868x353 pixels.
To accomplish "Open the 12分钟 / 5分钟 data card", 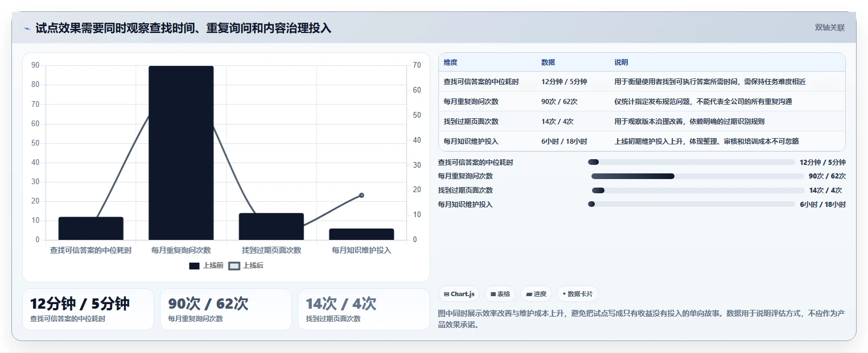I will click(88, 309).
